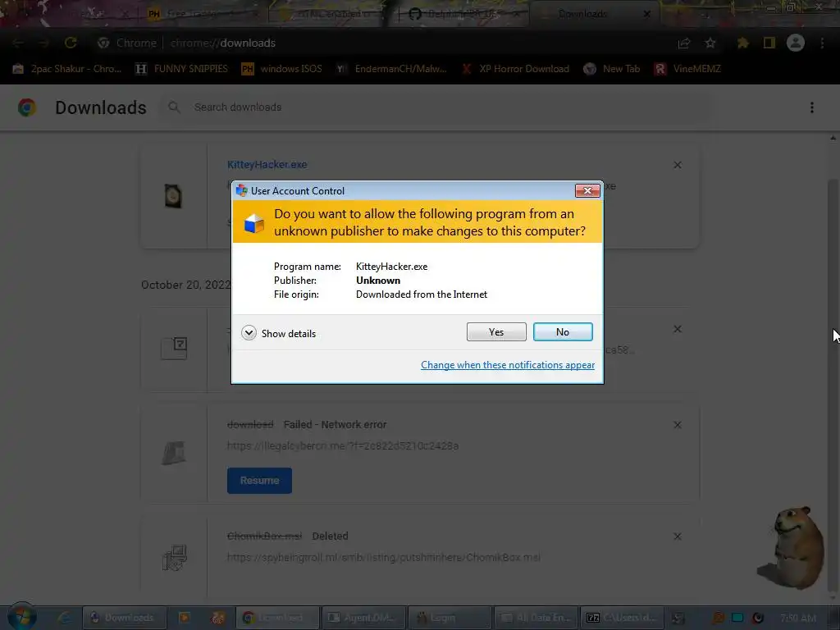This screenshot has height=630, width=840.
Task: Open windows ISOS bookmark
Action: pos(282,69)
